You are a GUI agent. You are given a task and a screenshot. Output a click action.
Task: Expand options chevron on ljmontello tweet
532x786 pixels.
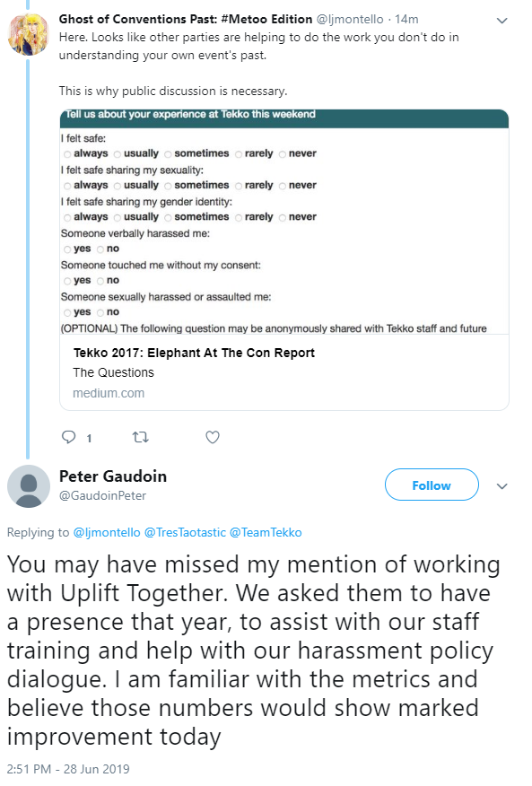(x=501, y=21)
